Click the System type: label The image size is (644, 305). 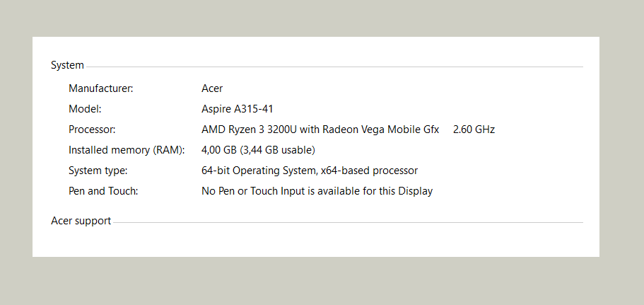98,171
